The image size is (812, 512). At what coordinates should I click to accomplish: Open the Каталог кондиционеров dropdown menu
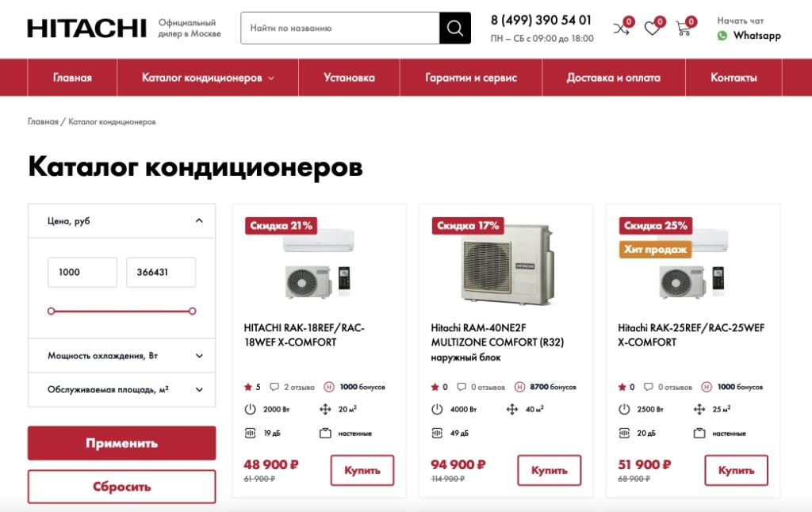coord(208,78)
